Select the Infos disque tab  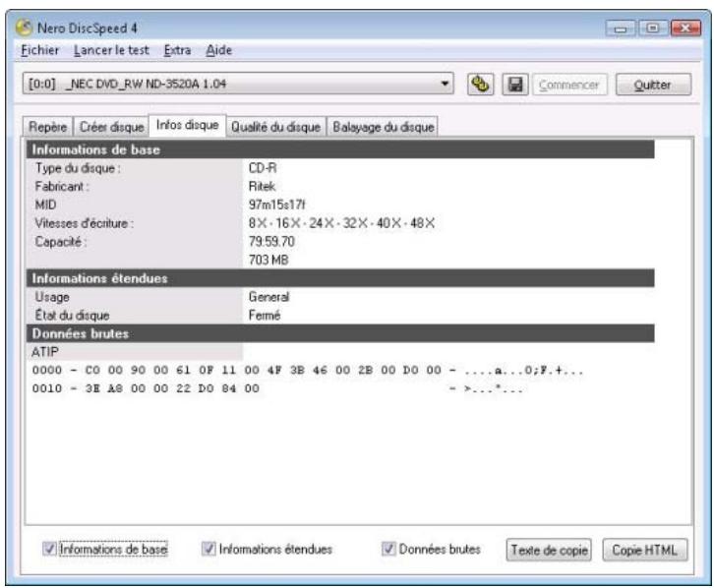(187, 125)
